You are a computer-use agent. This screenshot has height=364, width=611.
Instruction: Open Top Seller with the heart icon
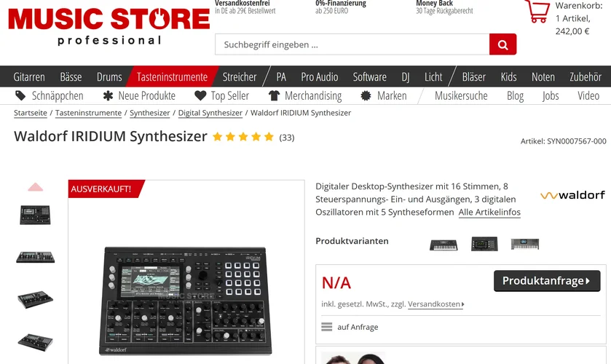click(x=221, y=96)
